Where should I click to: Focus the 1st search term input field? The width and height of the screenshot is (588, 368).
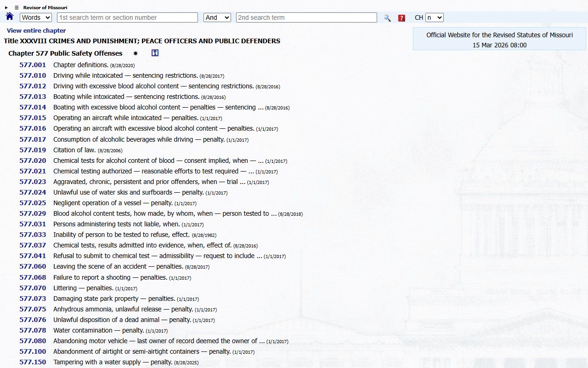[x=127, y=17]
